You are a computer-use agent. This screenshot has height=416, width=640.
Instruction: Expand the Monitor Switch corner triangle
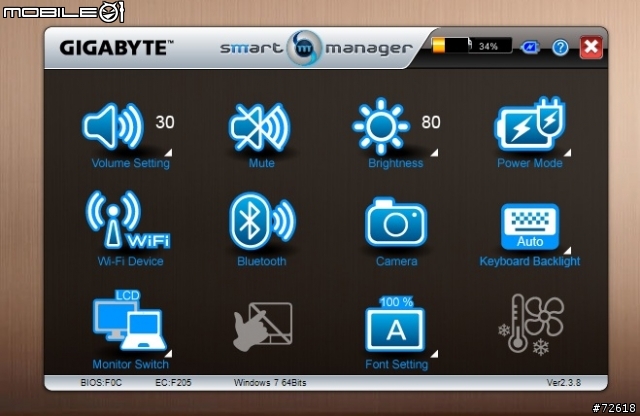coord(168,353)
